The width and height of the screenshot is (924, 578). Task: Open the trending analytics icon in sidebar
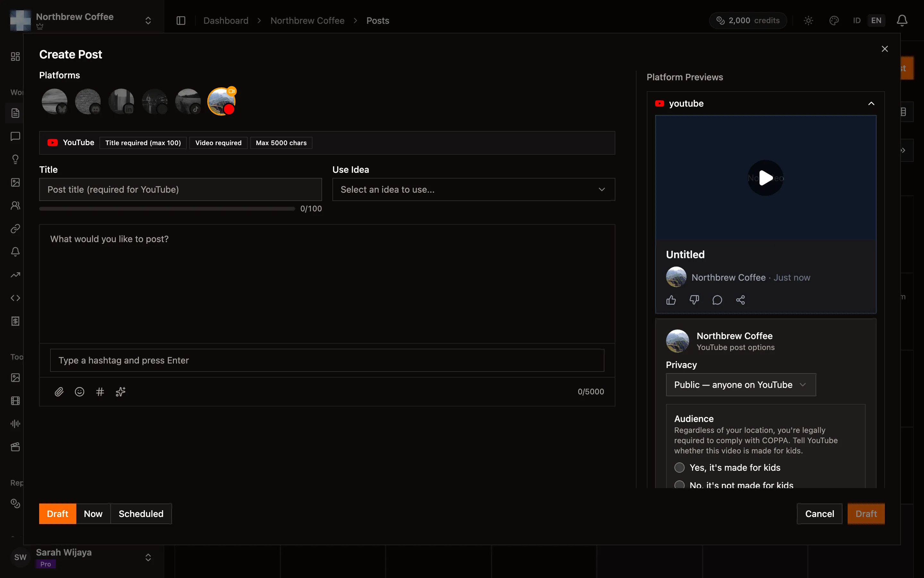15,275
